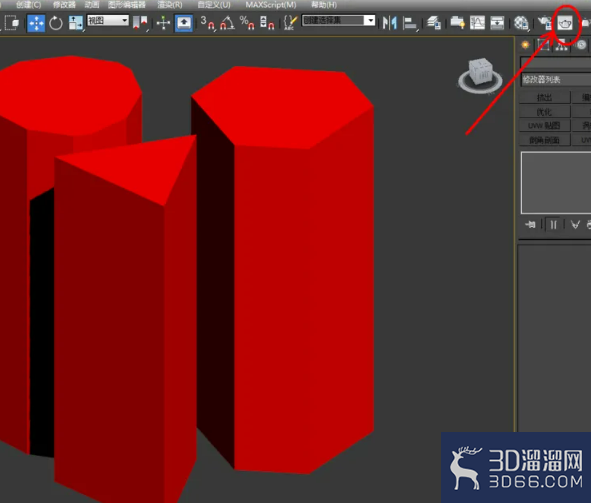Open the Curve Editor
The height and width of the screenshot is (503, 591).
coord(477,23)
